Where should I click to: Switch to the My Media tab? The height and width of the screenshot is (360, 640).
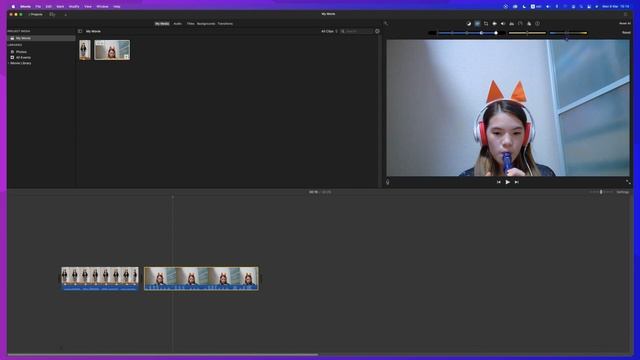(x=162, y=24)
